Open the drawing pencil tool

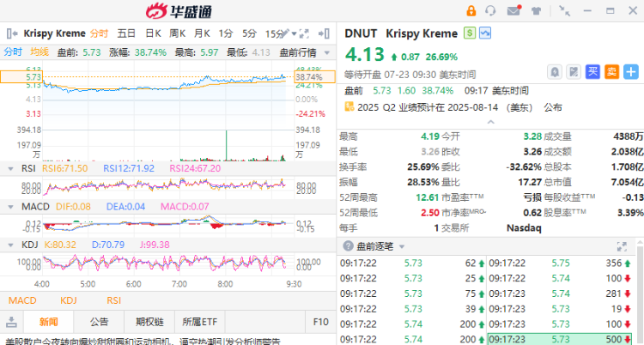[x=286, y=33]
